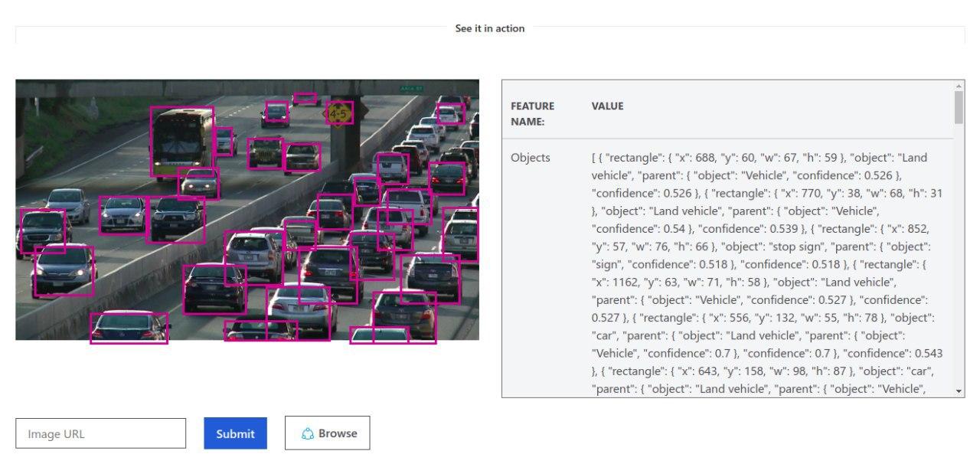The width and height of the screenshot is (980, 464).
Task: Select the bounding box on the distant motorcycle
Action: pos(305,98)
